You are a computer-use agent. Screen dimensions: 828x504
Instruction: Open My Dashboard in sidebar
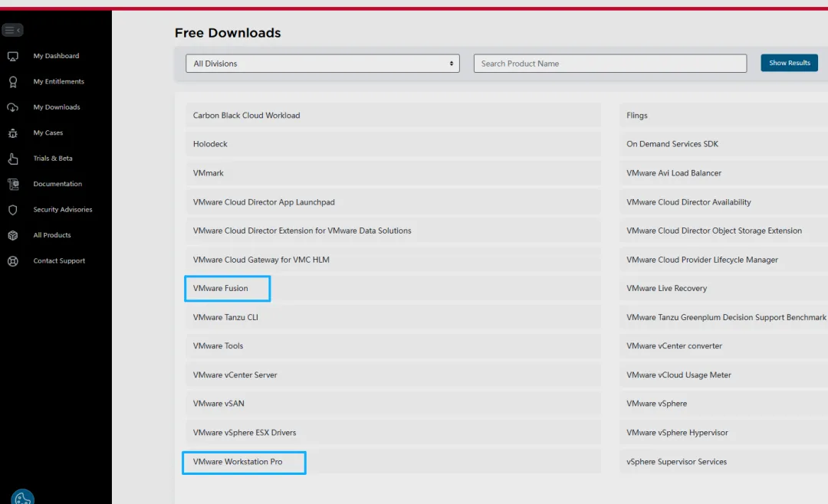56,56
